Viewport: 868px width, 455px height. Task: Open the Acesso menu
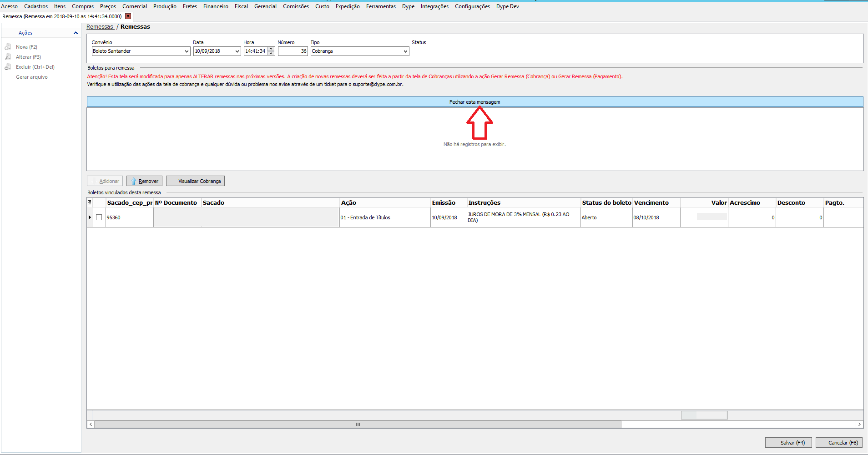pyautogui.click(x=9, y=6)
